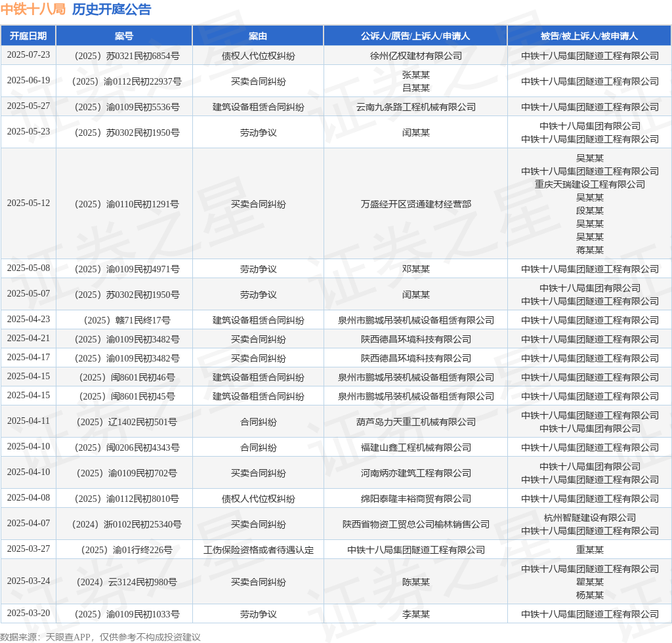The height and width of the screenshot is (643, 672).
Task: Click plaintiff 云南九条路工程机械有限公司
Action: click(x=415, y=107)
